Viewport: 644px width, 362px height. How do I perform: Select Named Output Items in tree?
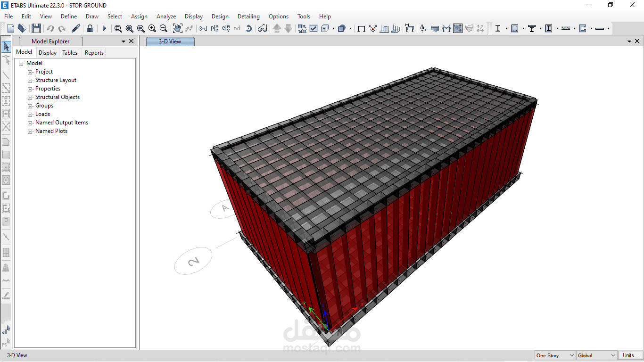62,123
